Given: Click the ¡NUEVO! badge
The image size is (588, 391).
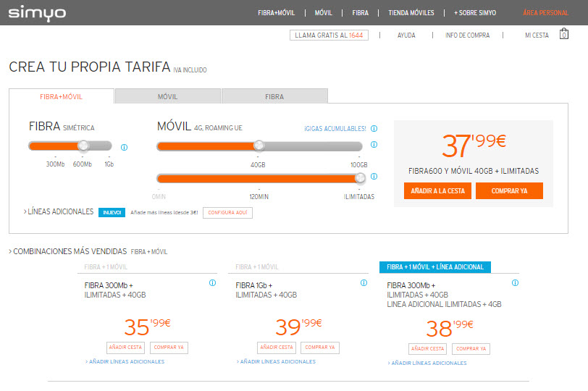Looking at the screenshot, I should tap(112, 213).
